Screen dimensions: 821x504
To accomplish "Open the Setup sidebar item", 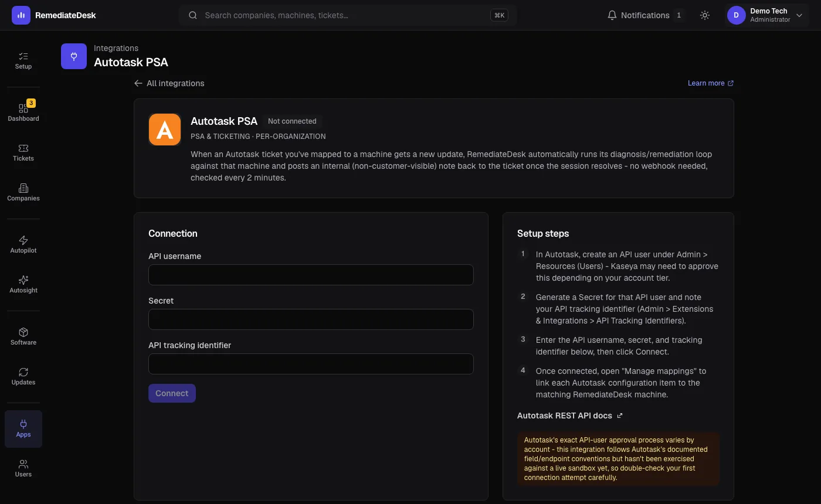I will pos(23,60).
